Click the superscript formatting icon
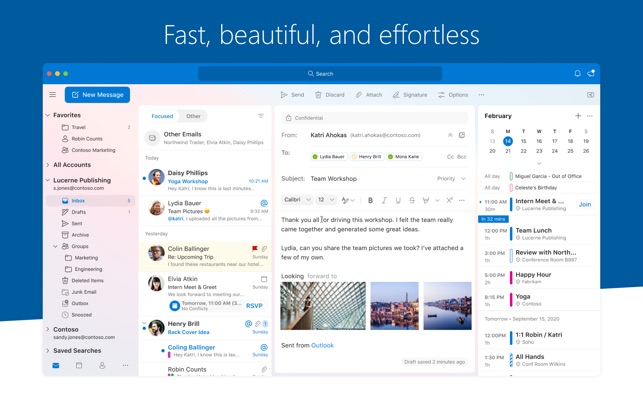This screenshot has width=643, height=402. click(449, 200)
